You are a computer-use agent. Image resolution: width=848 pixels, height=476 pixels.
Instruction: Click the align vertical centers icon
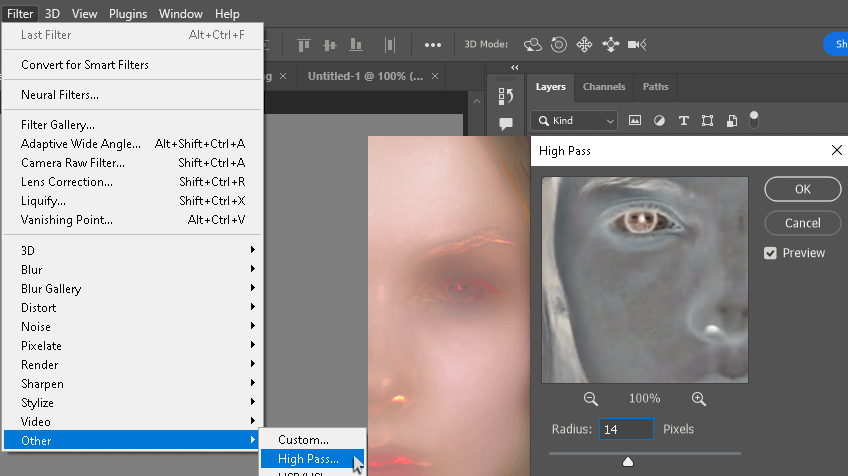[330, 44]
